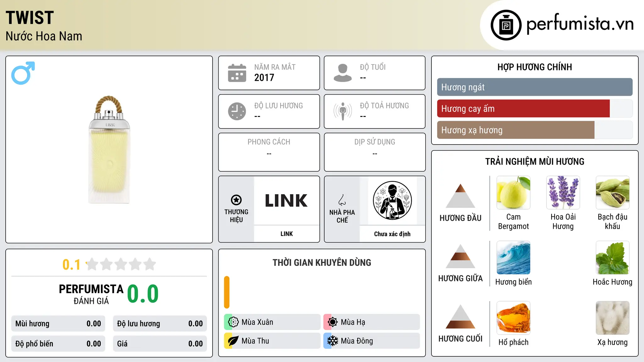Click the Hương Đầu top-note pyramid icon
Screen dimensions: 644x362
460,195
